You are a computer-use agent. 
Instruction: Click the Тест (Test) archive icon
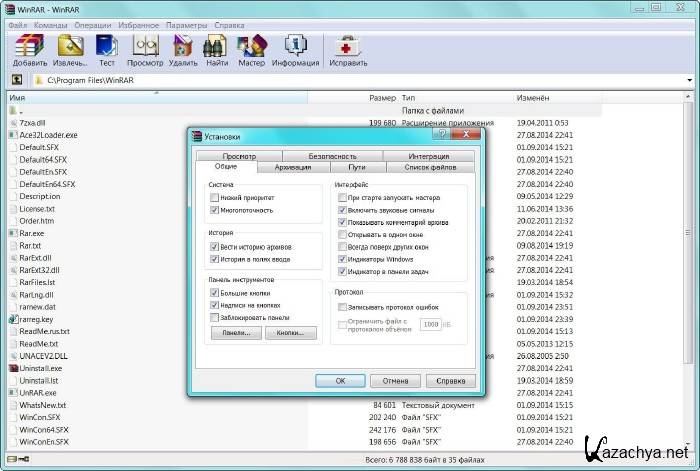click(x=106, y=46)
